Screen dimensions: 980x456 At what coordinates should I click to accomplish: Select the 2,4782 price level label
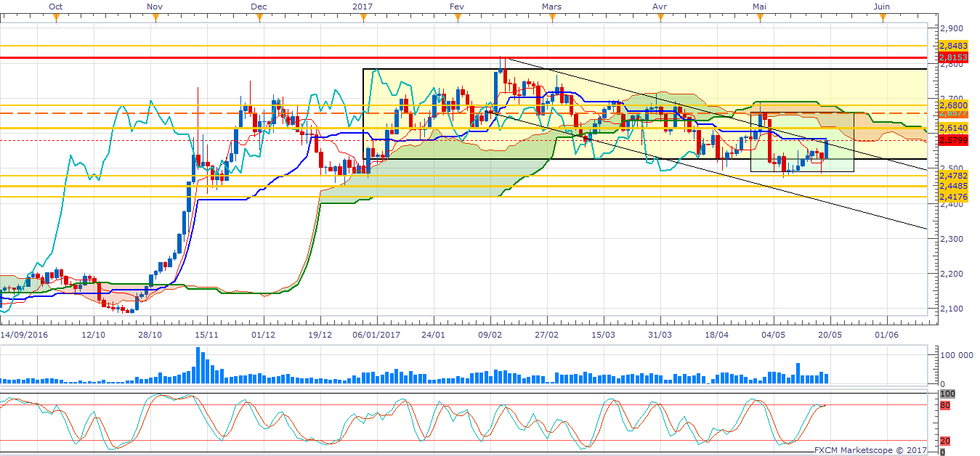tap(953, 176)
